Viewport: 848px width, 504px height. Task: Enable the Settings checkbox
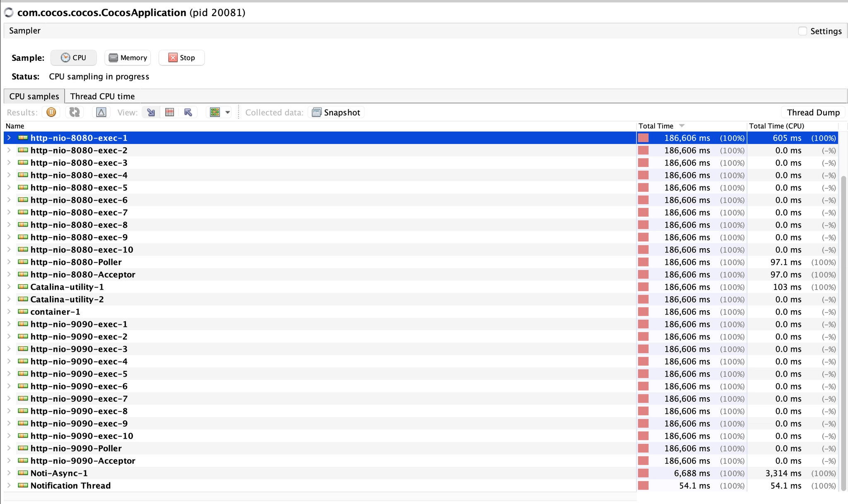point(802,31)
